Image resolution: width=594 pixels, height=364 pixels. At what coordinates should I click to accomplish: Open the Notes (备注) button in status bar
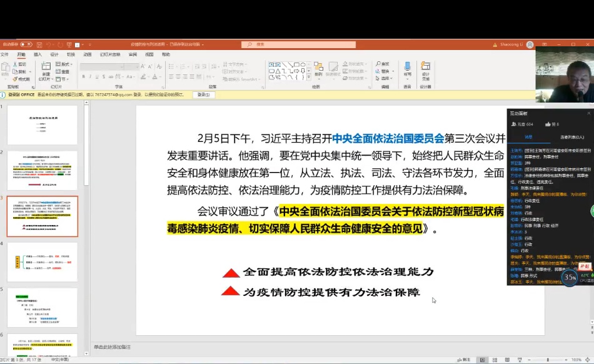464,360
